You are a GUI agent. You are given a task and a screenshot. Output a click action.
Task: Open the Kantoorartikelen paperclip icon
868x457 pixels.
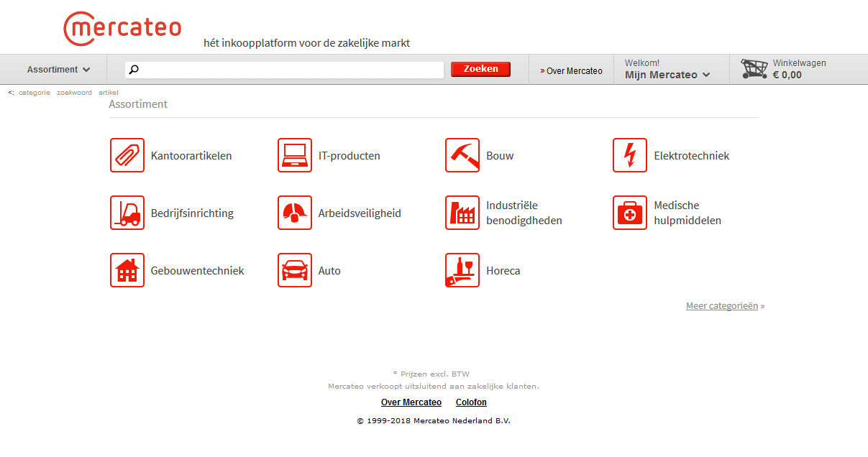127,155
